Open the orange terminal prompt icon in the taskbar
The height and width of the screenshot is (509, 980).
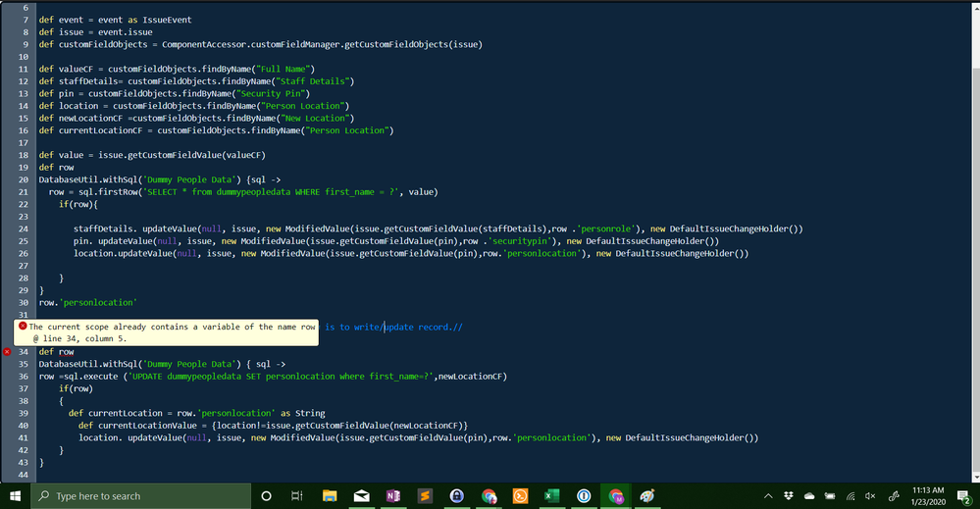coord(520,496)
